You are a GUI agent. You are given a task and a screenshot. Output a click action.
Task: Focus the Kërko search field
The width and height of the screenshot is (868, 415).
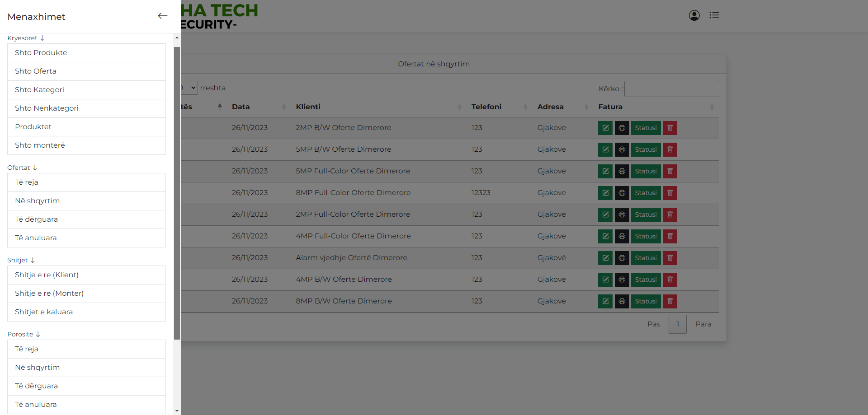point(671,89)
